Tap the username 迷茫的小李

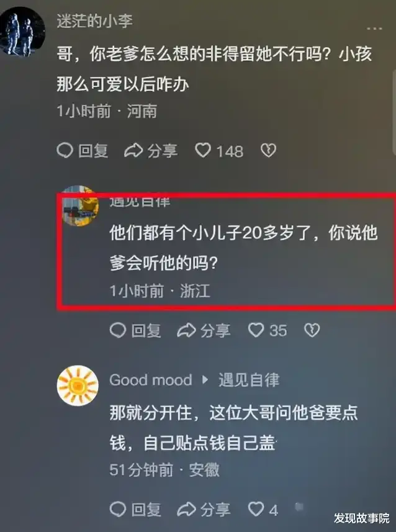[95, 21]
